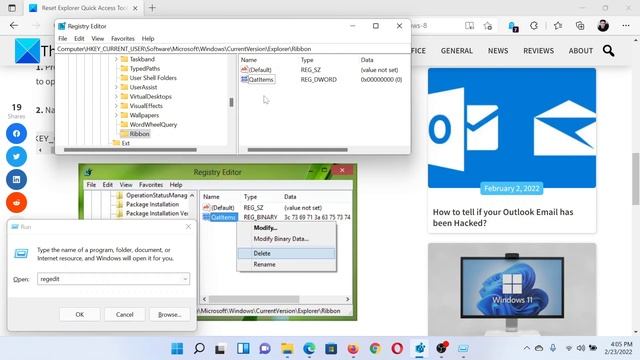Screen dimensions: 640x360
Task: Open Opera from taskbar
Action: (x=397, y=349)
